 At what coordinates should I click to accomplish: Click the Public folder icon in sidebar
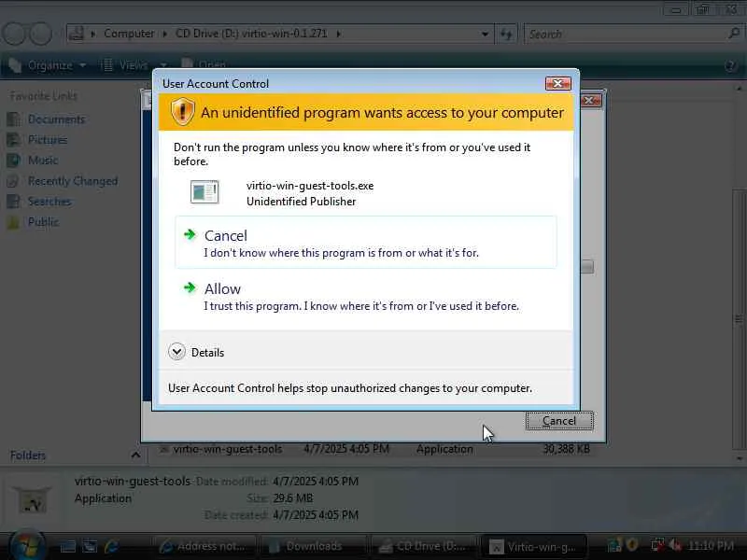(x=14, y=222)
